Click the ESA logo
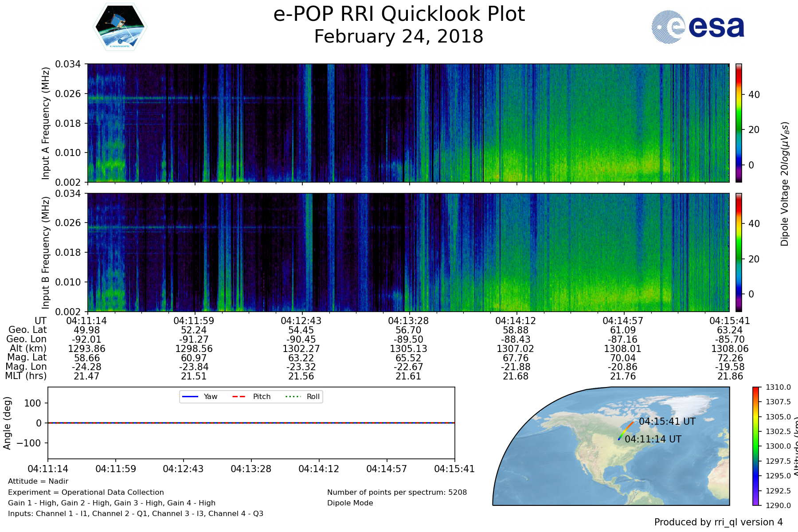The image size is (798, 532). (698, 27)
